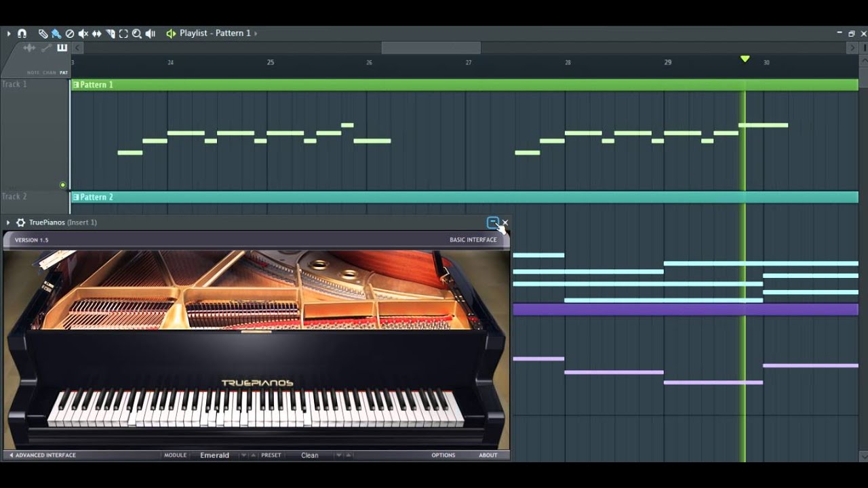The image size is (868, 488).
Task: Select the Mute tool
Action: point(83,33)
